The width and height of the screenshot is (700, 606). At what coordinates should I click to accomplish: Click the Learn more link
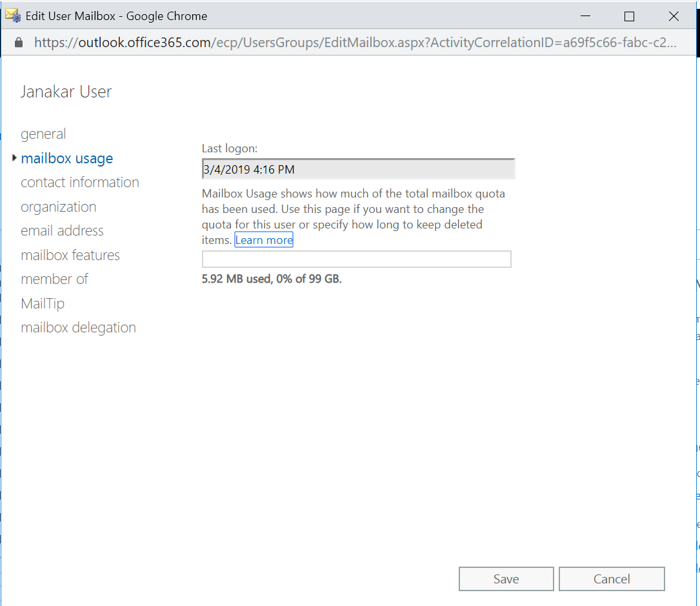coord(264,240)
